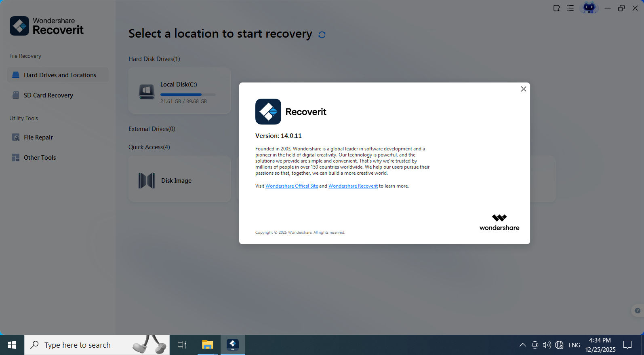This screenshot has height=355, width=644.
Task: Click the Wondershare Recoverit logo in sidebar
Action: [46, 26]
